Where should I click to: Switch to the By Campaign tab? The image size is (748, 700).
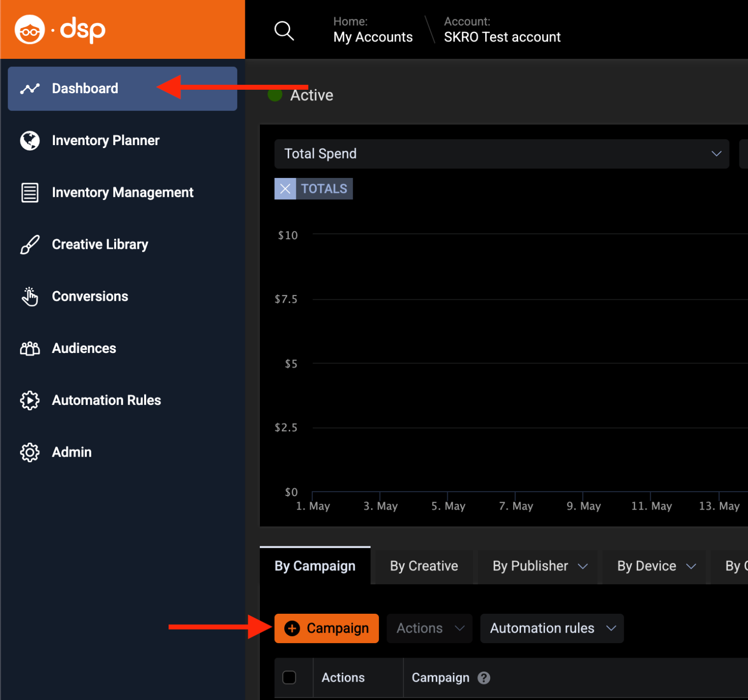point(315,566)
